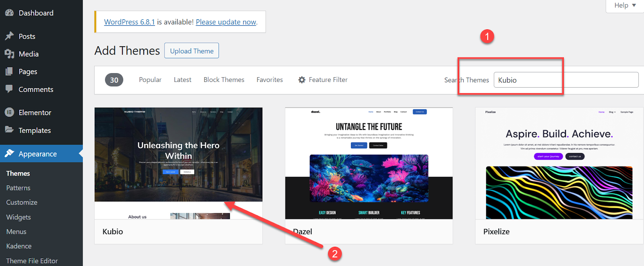Click the theme count badge 30

pos(114,80)
